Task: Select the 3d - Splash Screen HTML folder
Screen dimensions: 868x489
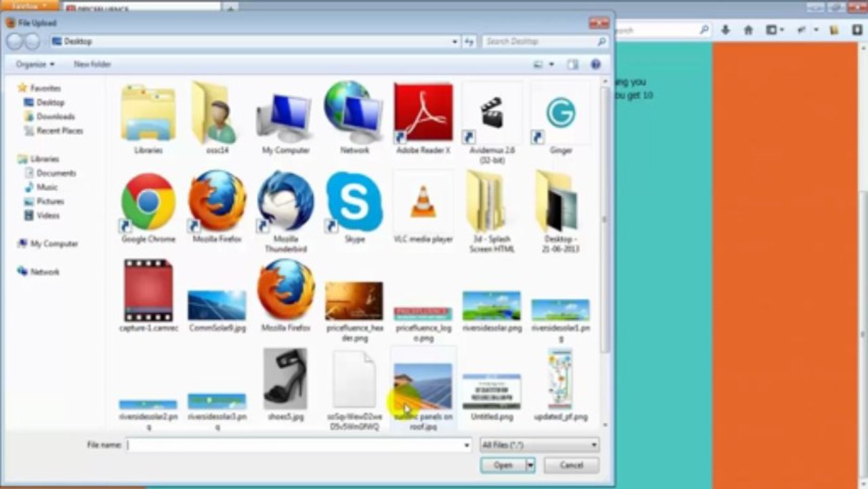Action: click(492, 211)
